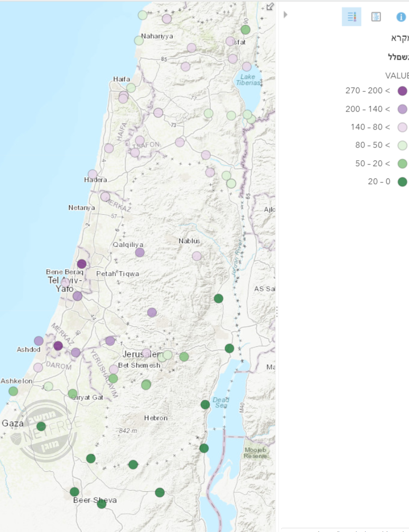Click the panel divider drag handle dots
409x532 pixels.
click(x=277, y=314)
